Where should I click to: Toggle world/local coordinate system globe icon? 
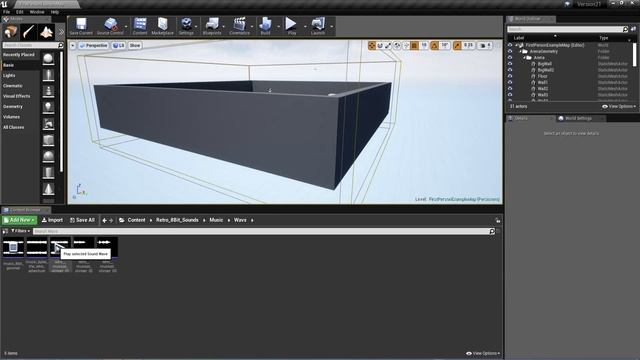[x=398, y=46]
